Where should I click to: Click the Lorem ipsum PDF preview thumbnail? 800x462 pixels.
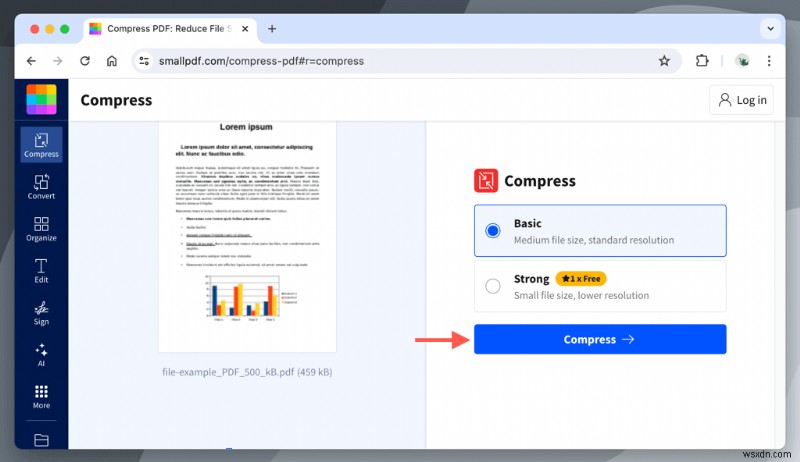point(247,237)
